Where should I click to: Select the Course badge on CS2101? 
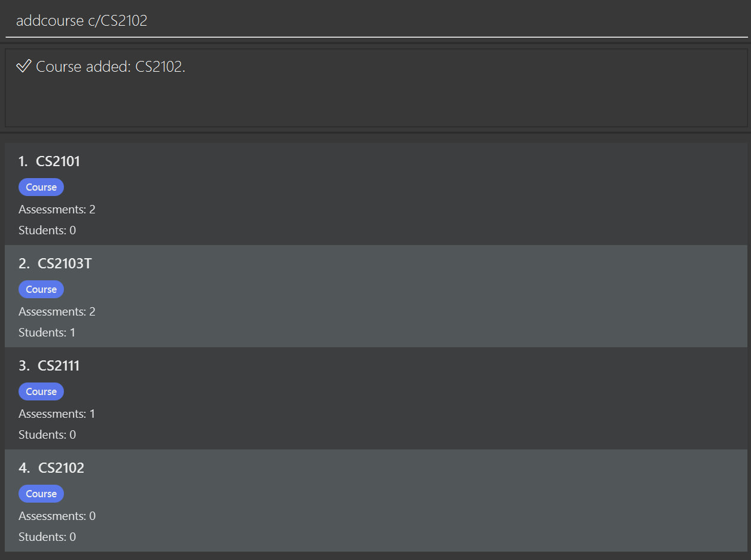[41, 186]
